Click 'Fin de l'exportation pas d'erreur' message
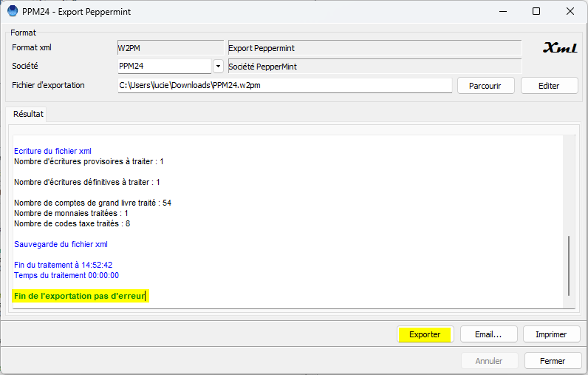Viewport: 588px width, 375px height. click(x=80, y=296)
